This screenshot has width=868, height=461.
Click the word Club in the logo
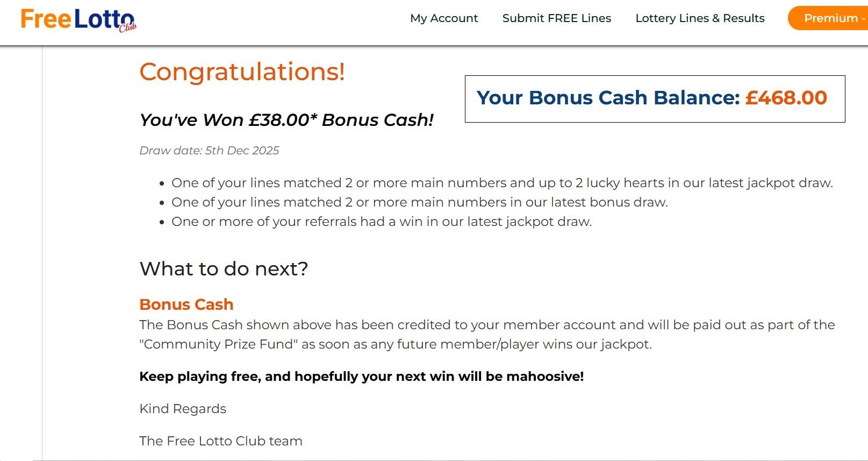(128, 27)
